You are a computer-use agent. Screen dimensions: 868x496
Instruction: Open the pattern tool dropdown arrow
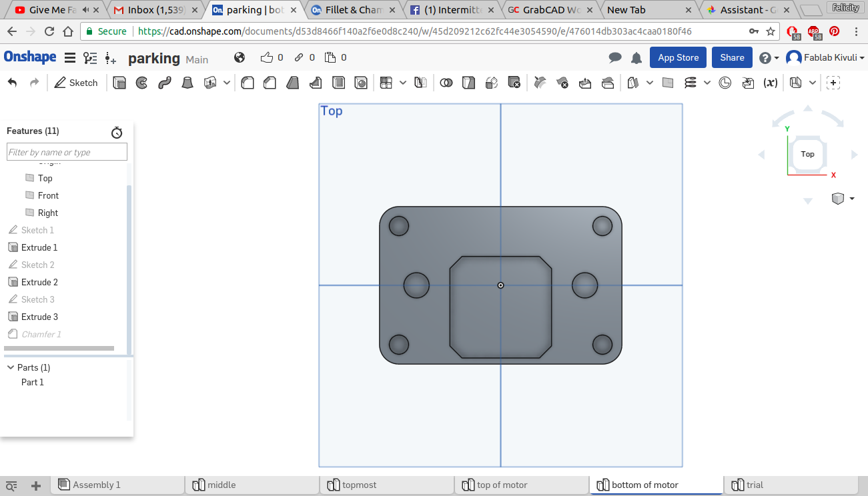402,83
